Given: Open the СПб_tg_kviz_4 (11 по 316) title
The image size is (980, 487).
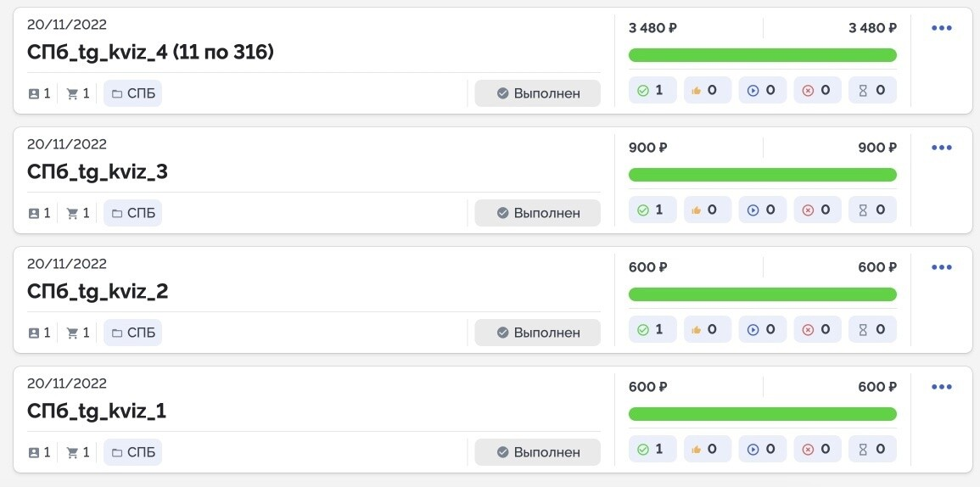Looking at the screenshot, I should click(151, 53).
